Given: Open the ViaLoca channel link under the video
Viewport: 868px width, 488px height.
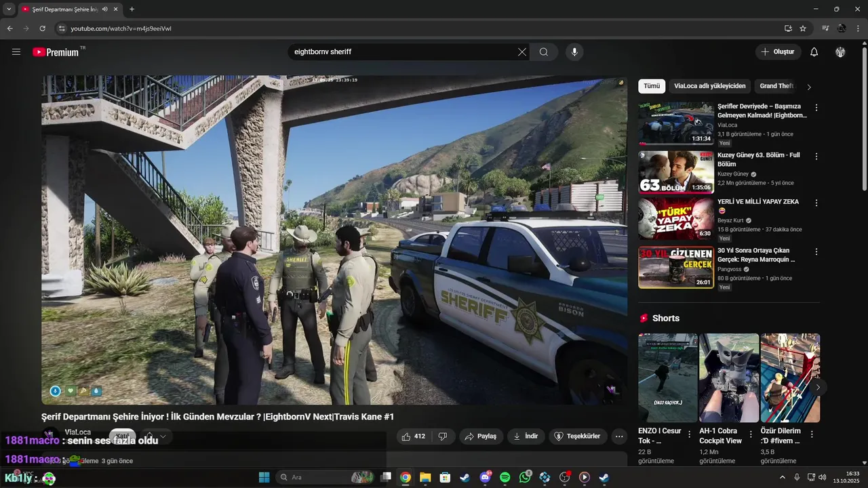Looking at the screenshot, I should [77, 432].
